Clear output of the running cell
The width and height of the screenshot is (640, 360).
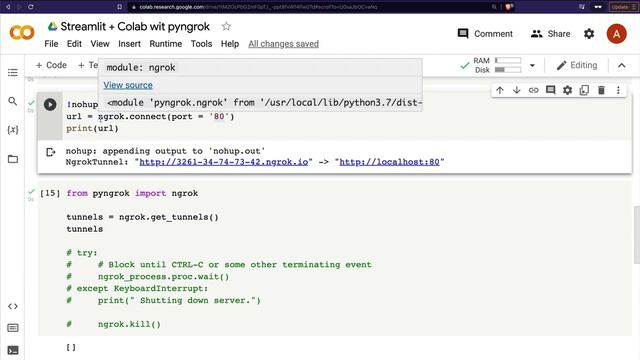(50, 152)
